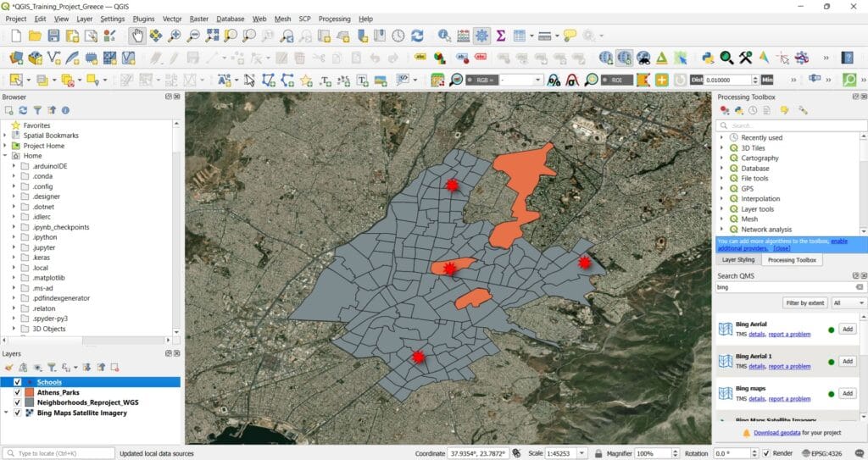Click details link for Bing Aerial 1
868x460 pixels.
click(757, 367)
